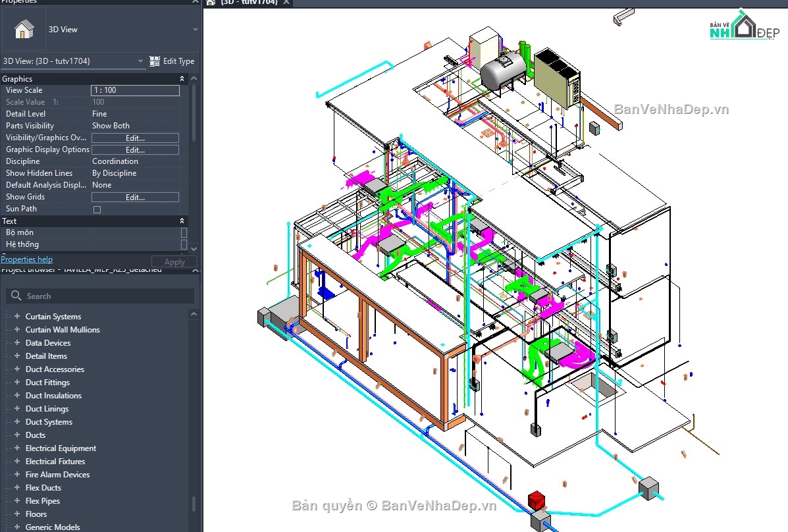Click the Default Analysis Display value None
Screen dimensions: 788x532
coord(101,185)
